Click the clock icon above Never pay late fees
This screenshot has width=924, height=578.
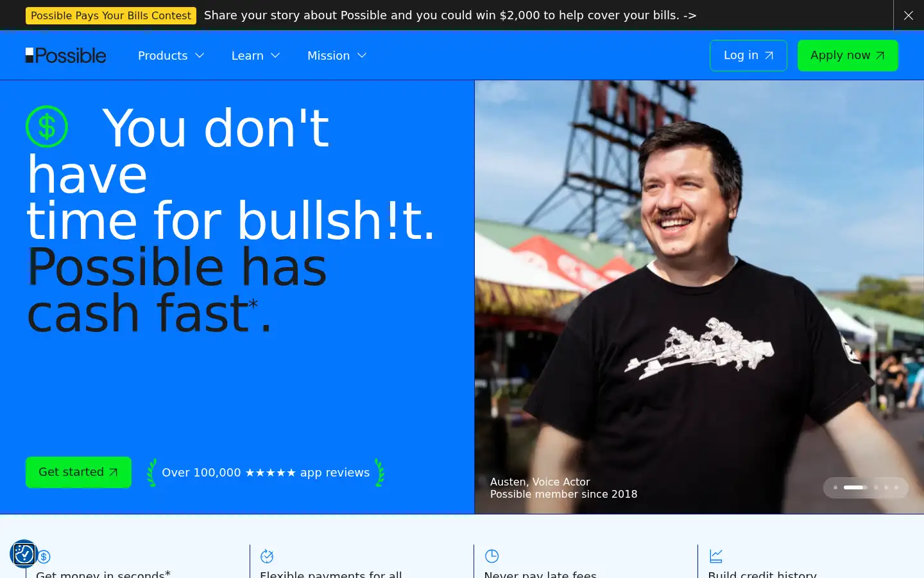tap(492, 556)
